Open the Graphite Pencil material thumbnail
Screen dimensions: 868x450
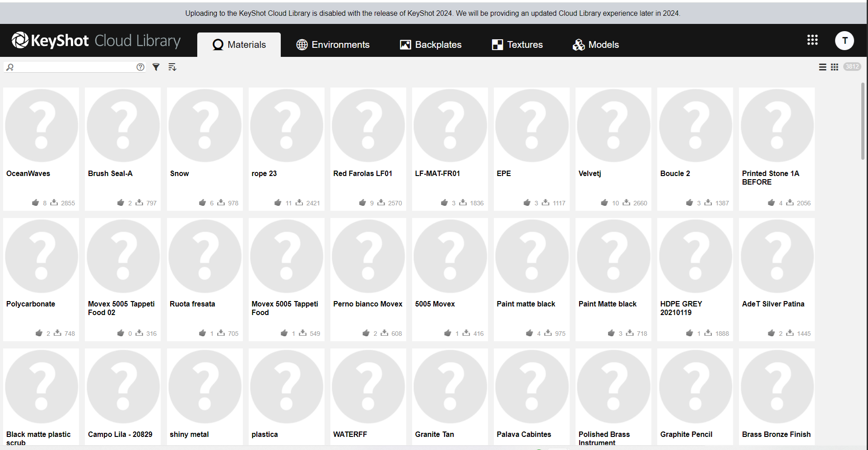click(695, 386)
